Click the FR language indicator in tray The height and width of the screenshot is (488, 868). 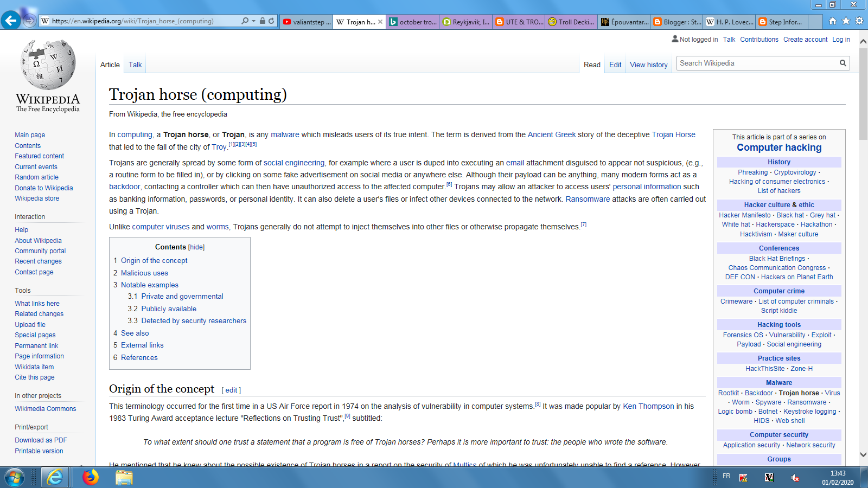pos(726,476)
